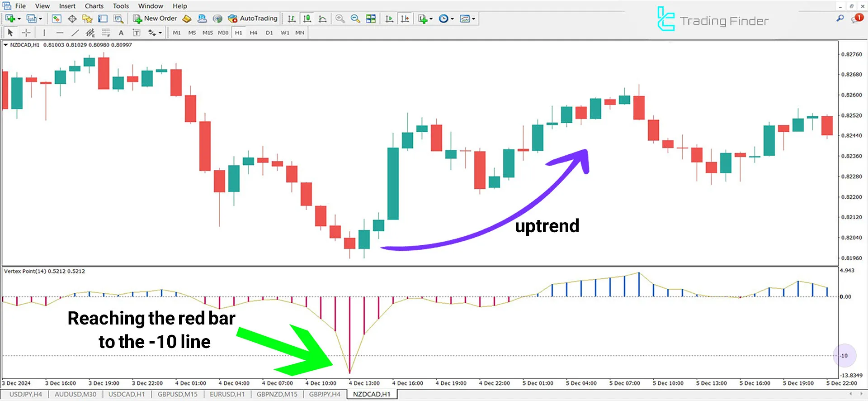Image resolution: width=868 pixels, height=401 pixels.
Task: Toggle the AutoTrading button
Action: (253, 19)
